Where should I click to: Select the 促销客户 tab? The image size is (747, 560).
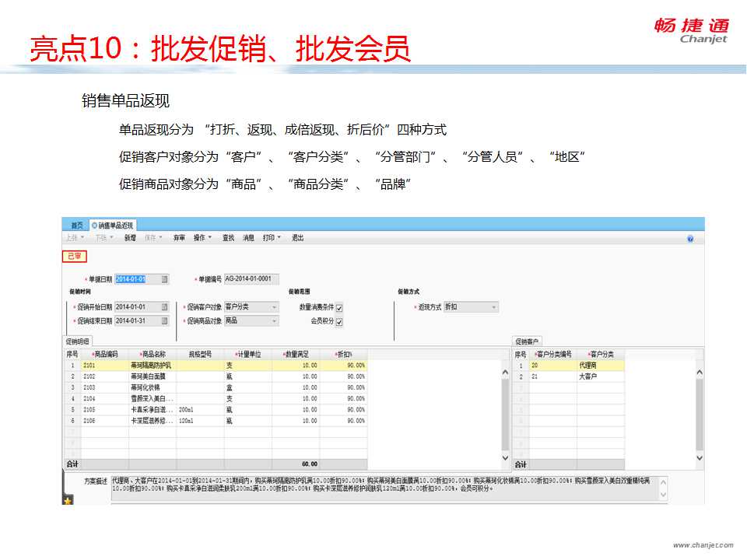click(527, 341)
